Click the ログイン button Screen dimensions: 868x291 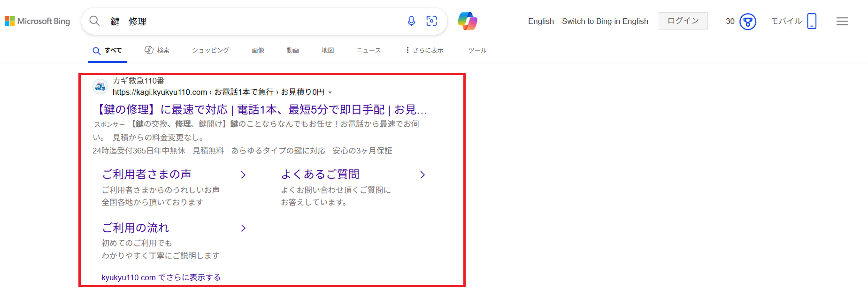coord(683,21)
